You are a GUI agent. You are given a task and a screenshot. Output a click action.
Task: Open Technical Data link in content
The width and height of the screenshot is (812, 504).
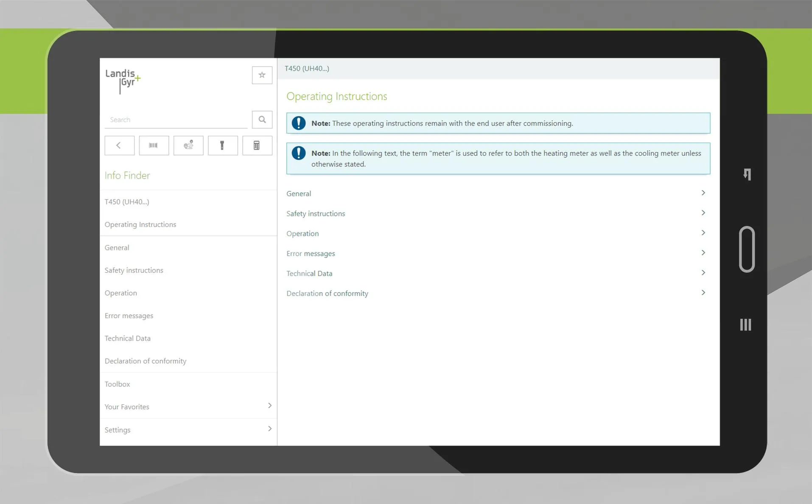click(x=309, y=273)
